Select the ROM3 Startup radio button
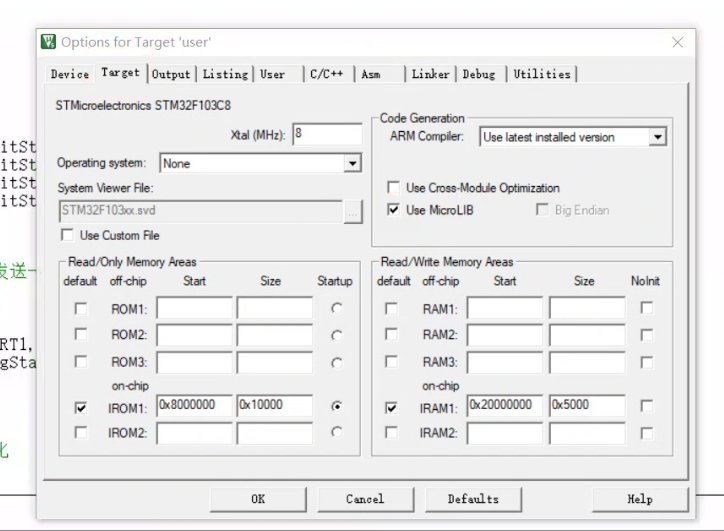The image size is (724, 531). click(x=337, y=363)
